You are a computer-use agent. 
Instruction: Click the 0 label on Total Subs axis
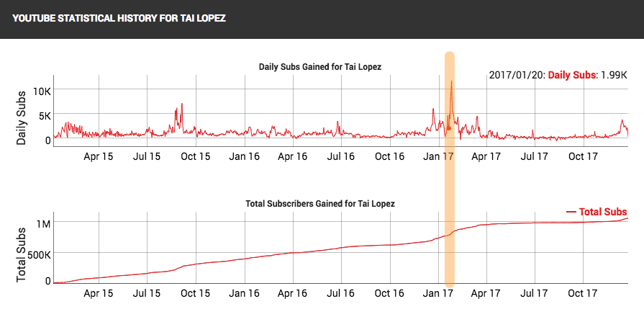point(47,280)
